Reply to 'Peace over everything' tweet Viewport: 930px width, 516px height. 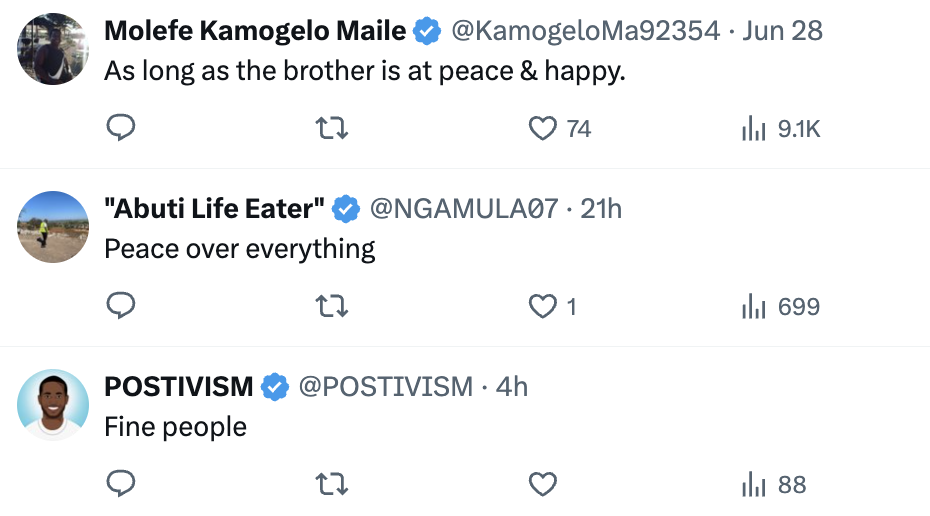point(121,305)
